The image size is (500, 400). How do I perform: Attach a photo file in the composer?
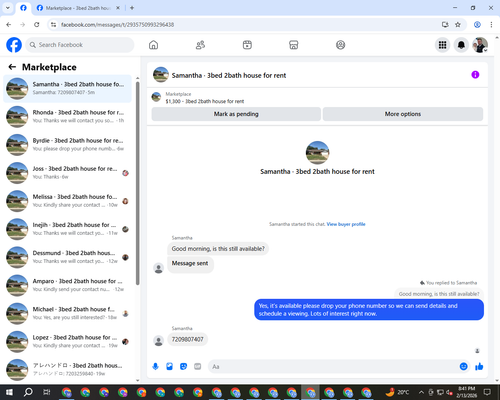coord(169,367)
